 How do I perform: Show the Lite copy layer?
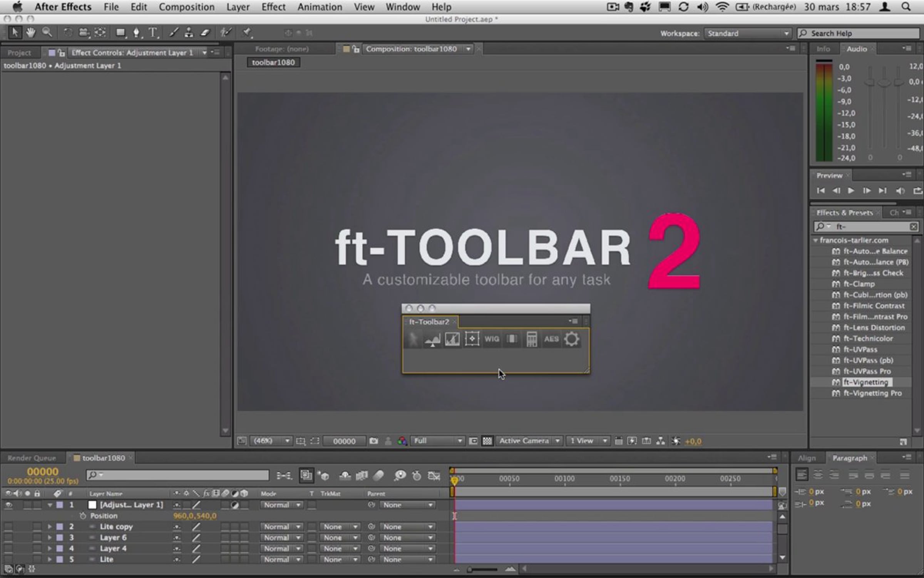[8, 526]
